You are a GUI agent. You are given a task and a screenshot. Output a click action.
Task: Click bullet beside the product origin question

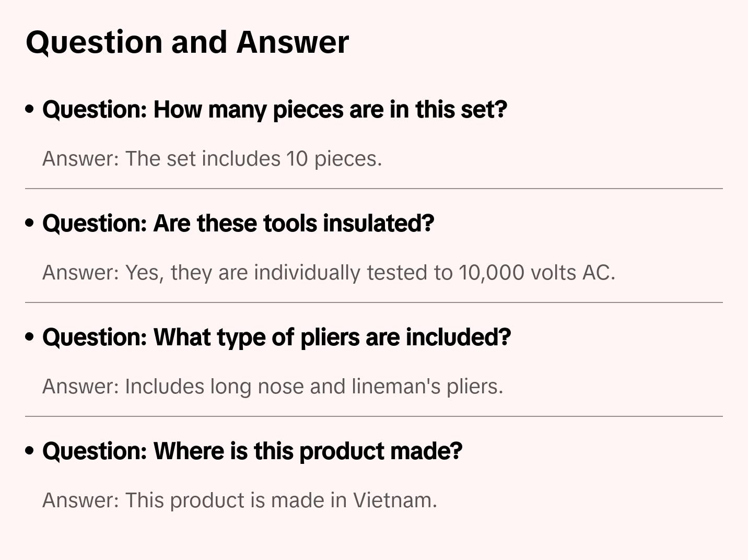coord(30,451)
